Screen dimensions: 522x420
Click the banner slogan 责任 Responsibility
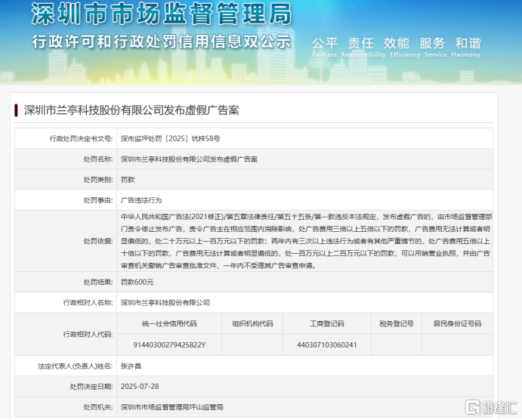tap(363, 48)
